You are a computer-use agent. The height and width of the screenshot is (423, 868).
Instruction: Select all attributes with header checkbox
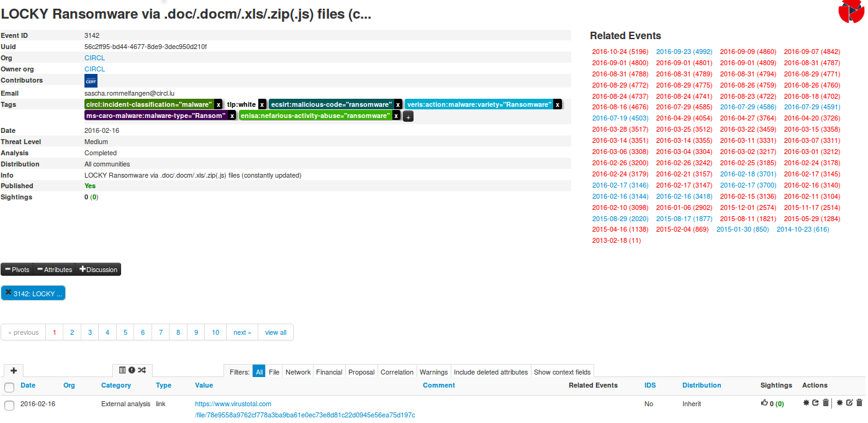(9, 388)
